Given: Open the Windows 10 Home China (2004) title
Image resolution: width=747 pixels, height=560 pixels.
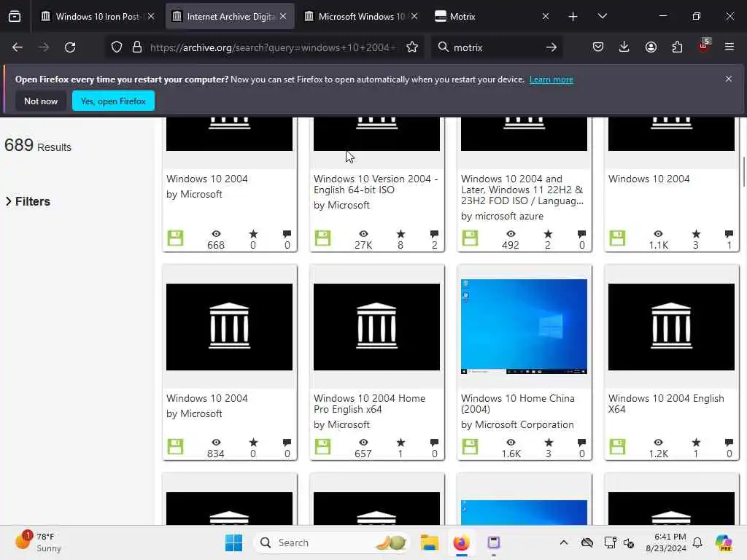Looking at the screenshot, I should (x=517, y=404).
